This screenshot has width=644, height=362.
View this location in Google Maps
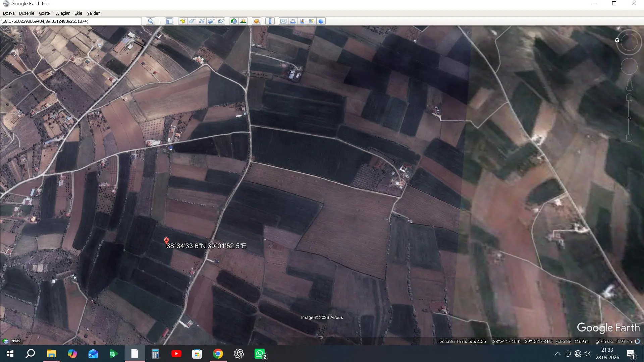click(x=312, y=21)
